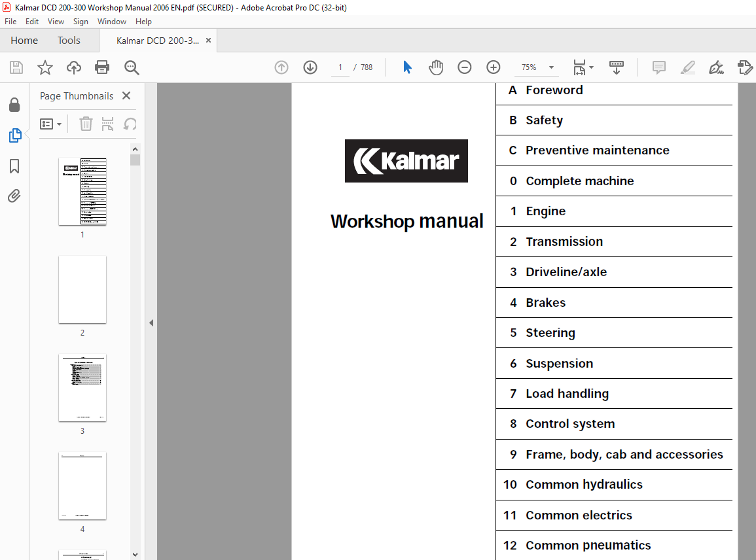This screenshot has height=560, width=756.
Task: Click the page number input field
Action: [340, 67]
